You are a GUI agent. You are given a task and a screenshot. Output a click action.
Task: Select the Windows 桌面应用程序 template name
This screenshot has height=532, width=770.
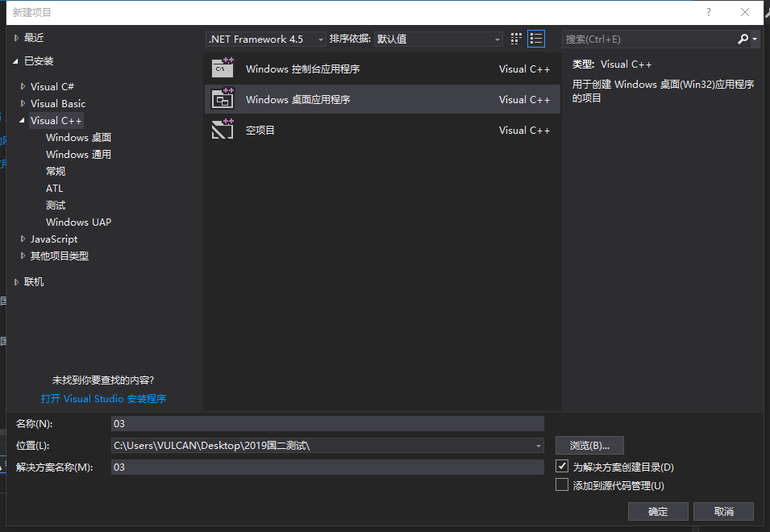pos(298,100)
